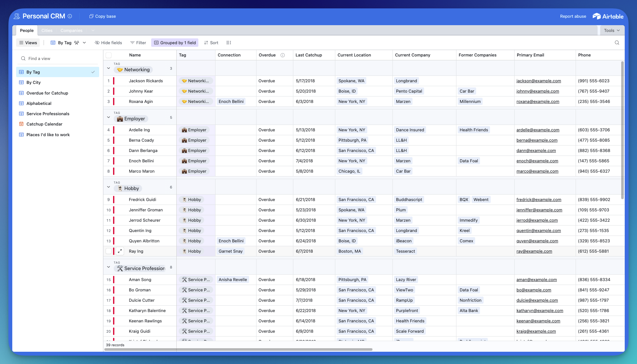This screenshot has height=364, width=637.
Task: Open the Catchup Calendar view
Action: pos(44,124)
